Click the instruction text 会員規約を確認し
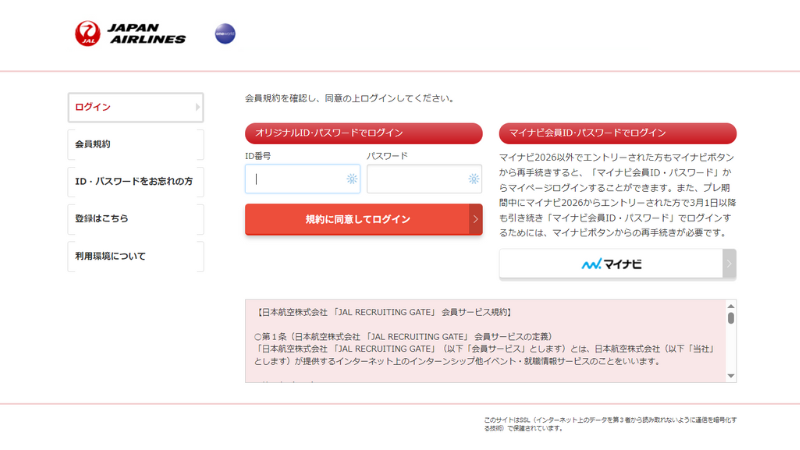Screen dimensions: 800x450 coord(349,98)
